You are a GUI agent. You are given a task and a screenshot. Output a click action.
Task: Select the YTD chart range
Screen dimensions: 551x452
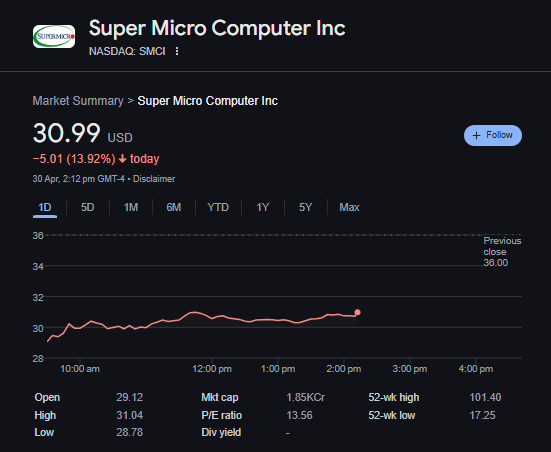(218, 207)
